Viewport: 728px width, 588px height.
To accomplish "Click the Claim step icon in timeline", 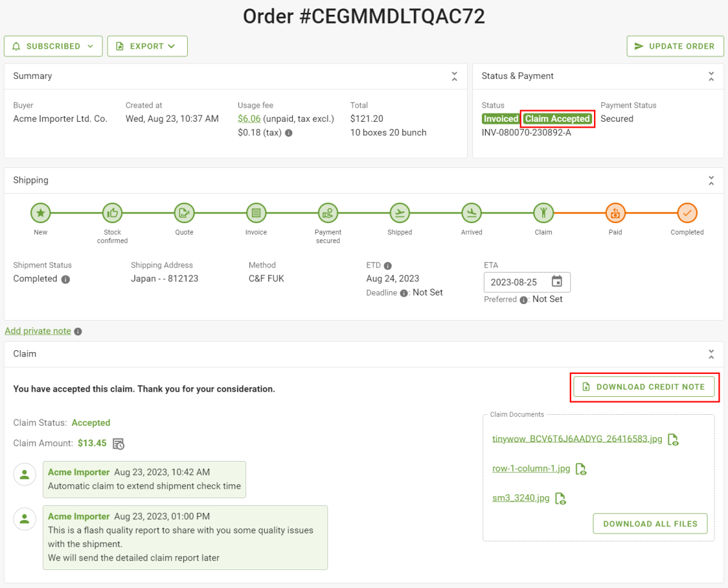I will click(x=543, y=213).
